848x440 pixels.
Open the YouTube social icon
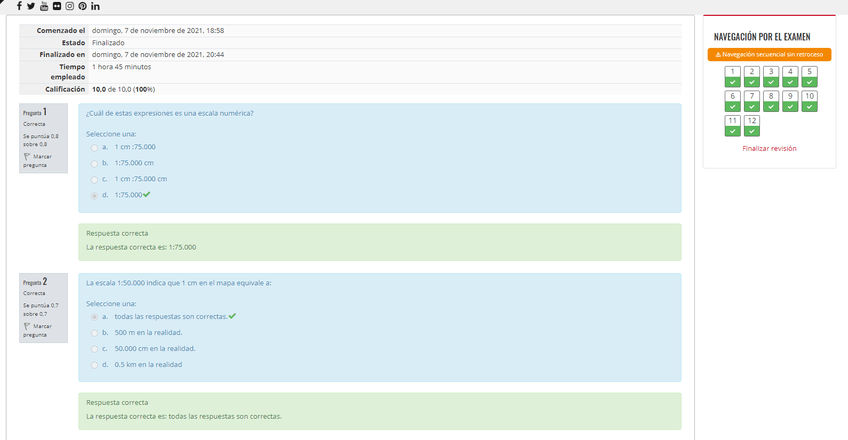tap(44, 6)
